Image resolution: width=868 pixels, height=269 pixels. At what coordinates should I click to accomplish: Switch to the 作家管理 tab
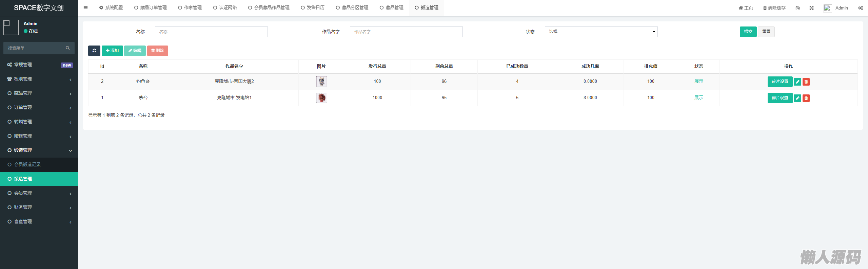click(190, 8)
